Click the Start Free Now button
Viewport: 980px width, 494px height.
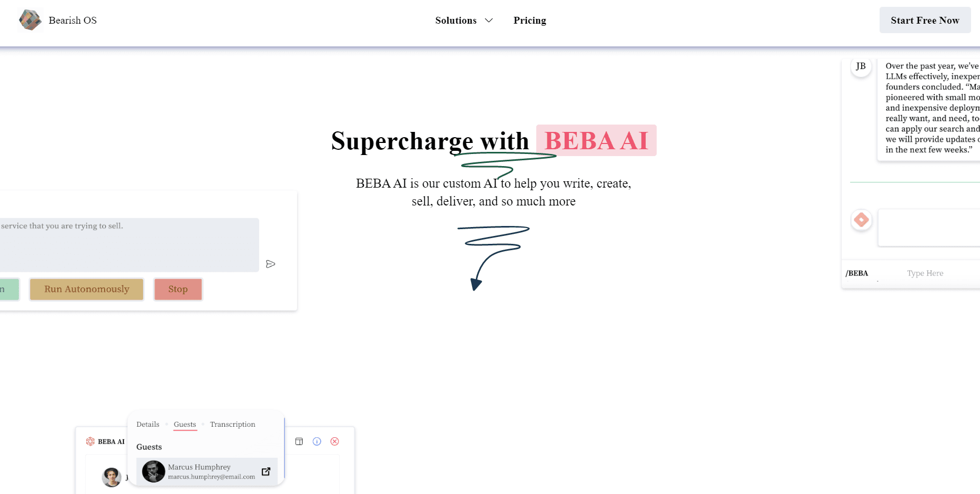[925, 20]
